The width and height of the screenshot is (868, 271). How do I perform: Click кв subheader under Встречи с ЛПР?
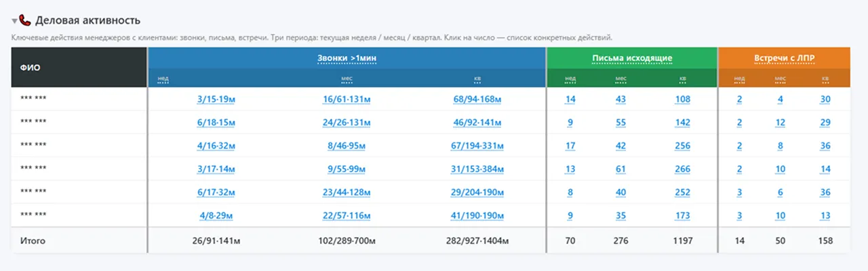825,79
